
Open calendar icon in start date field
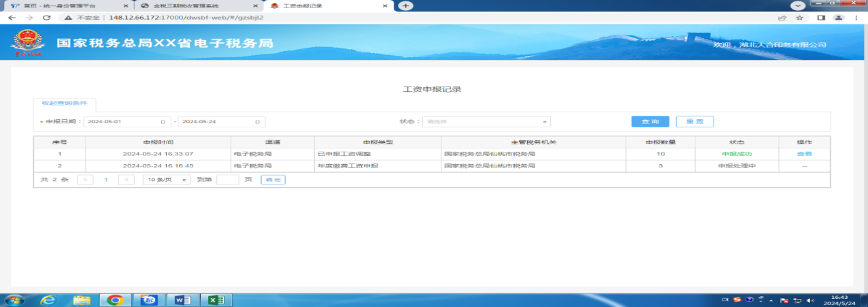tap(163, 122)
